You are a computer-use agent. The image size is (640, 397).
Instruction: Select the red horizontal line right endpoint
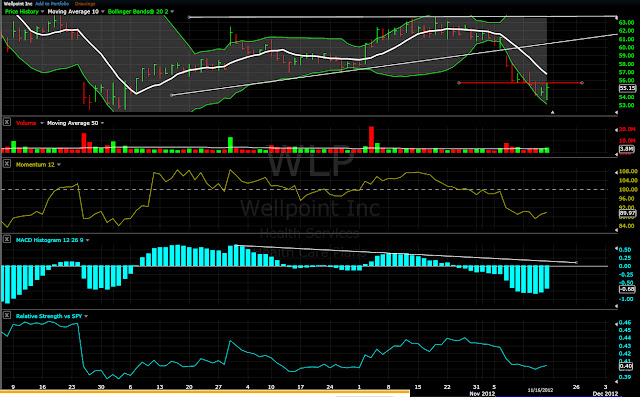coord(582,83)
